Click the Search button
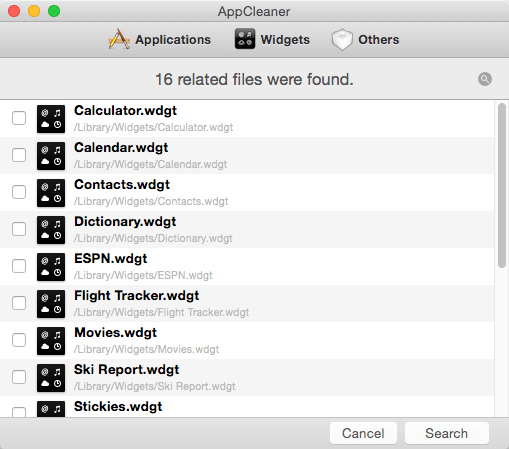Screen dimensions: 509x449 pos(447,433)
